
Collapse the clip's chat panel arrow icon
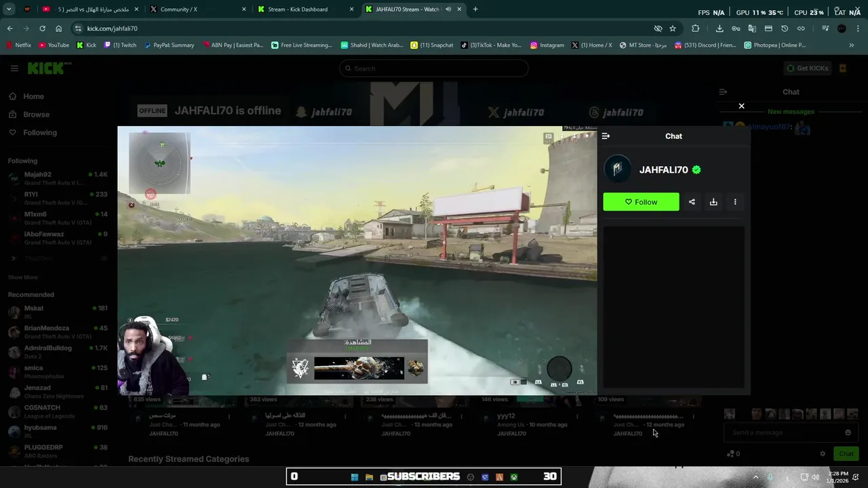[606, 136]
